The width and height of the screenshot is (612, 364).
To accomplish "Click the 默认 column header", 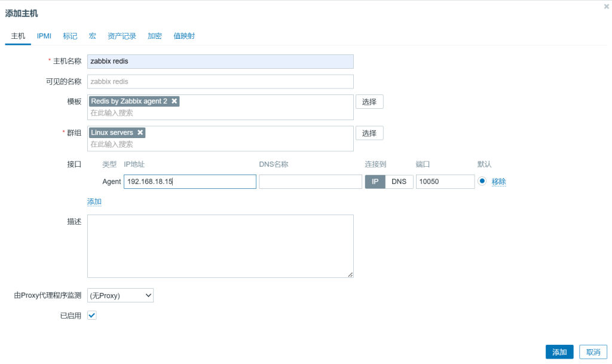I will pyautogui.click(x=484, y=164).
